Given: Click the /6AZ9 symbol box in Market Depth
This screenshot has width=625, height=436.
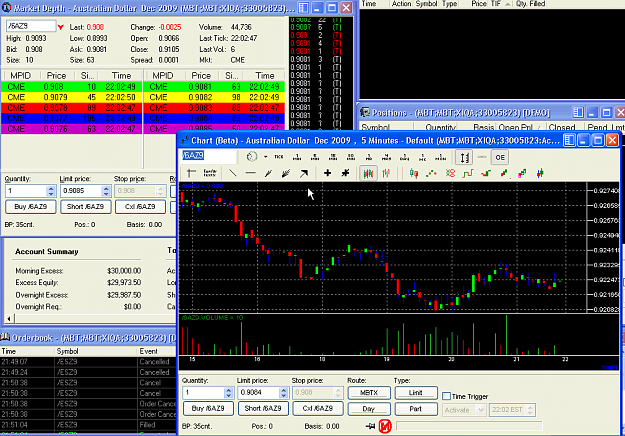Looking at the screenshot, I should [31, 26].
